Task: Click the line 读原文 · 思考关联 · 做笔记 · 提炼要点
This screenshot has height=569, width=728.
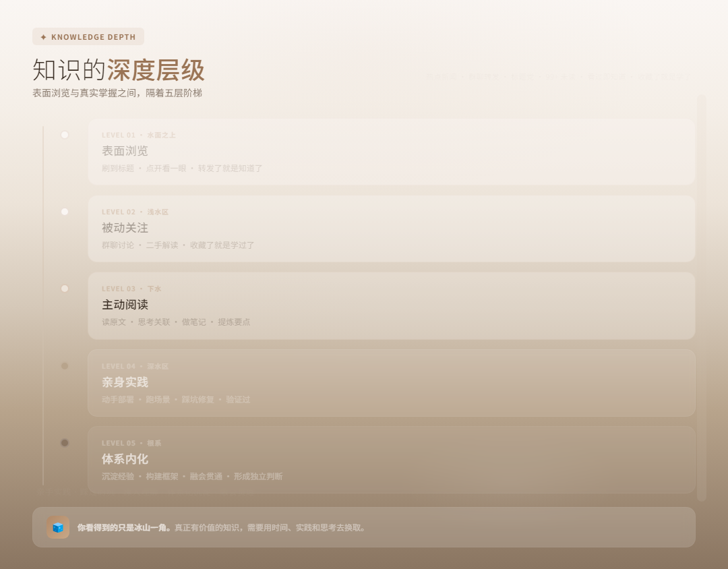Action: point(176,322)
